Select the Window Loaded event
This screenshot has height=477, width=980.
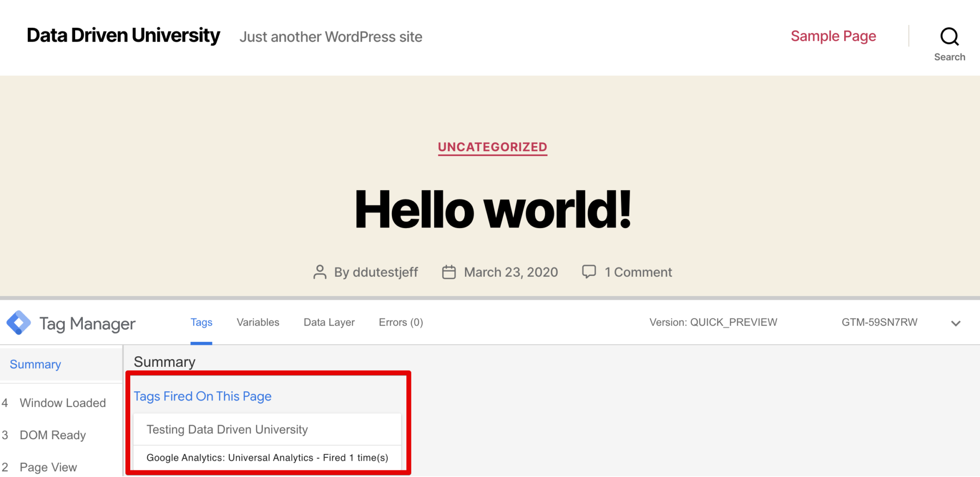click(x=63, y=403)
